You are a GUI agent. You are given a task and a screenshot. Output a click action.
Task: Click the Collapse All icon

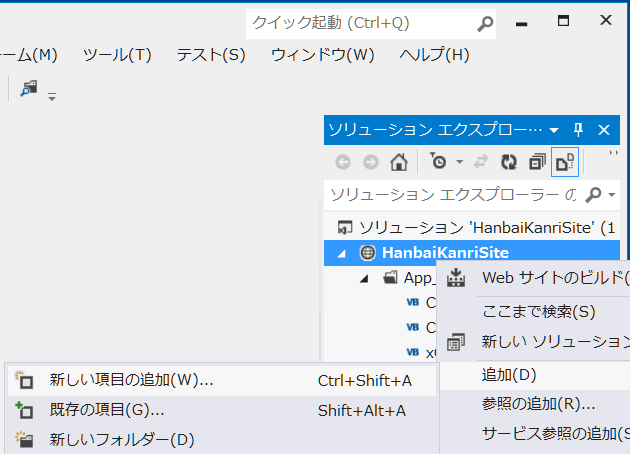537,162
